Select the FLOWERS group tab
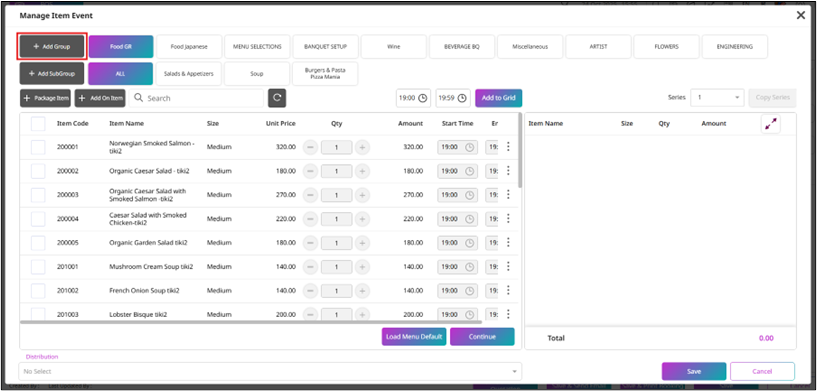 pos(666,46)
